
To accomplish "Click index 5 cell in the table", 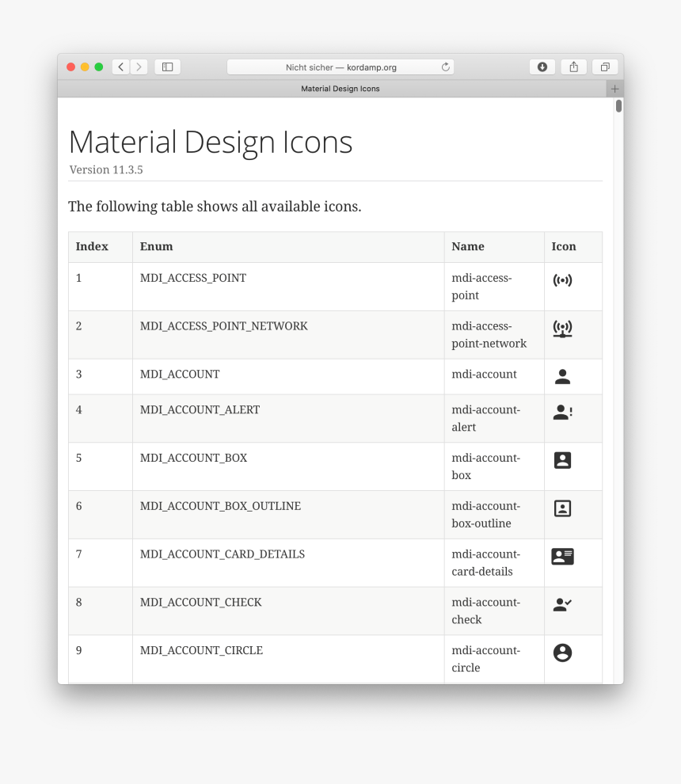I will (x=101, y=466).
